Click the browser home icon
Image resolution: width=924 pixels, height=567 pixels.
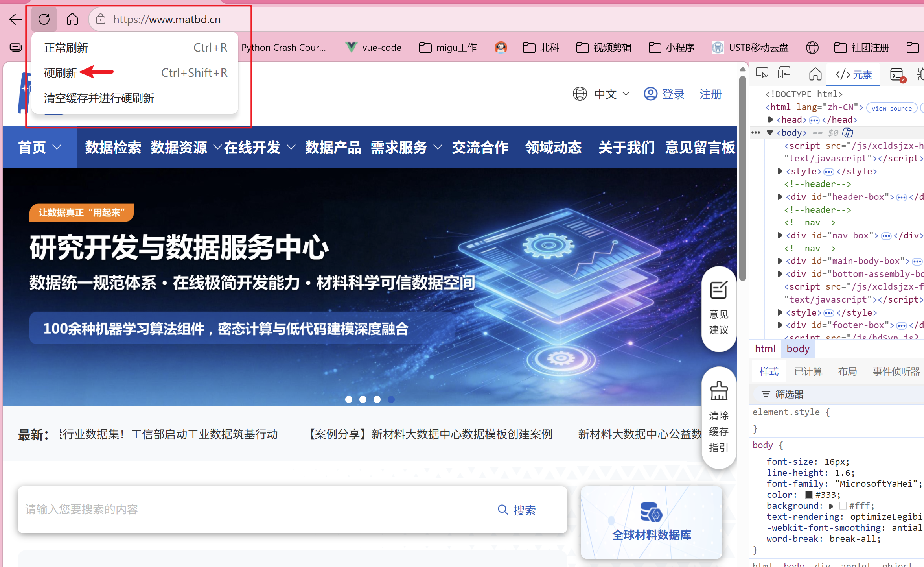72,19
